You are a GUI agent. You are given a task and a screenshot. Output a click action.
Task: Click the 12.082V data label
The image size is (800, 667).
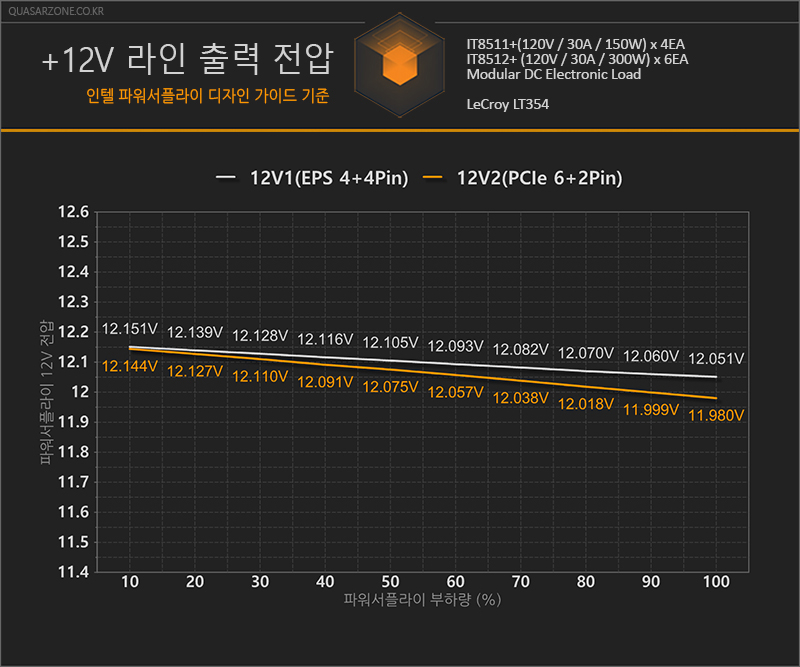point(520,350)
